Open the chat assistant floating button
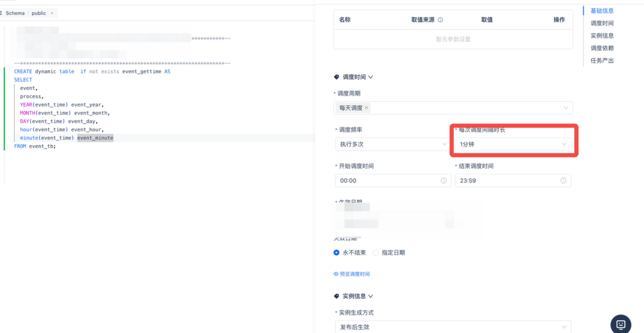Viewport: 644px width, 333px height. [x=620, y=324]
